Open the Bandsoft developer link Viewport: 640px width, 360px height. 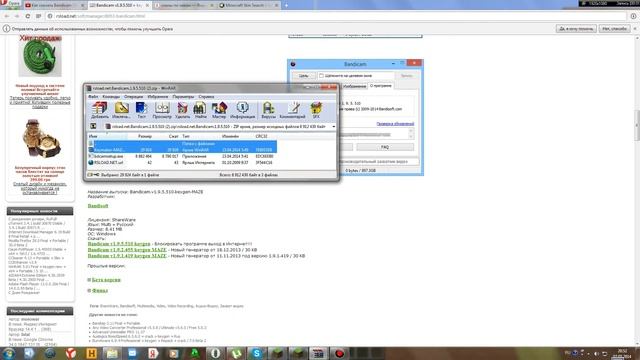click(x=98, y=206)
